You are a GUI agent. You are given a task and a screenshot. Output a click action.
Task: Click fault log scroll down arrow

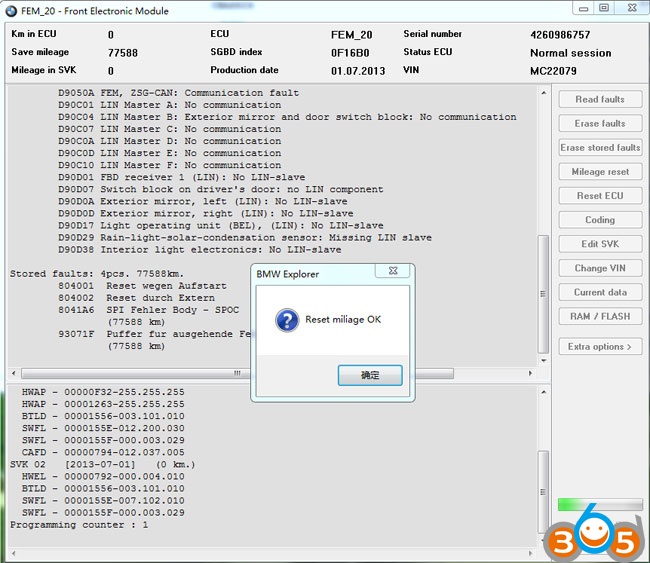point(543,361)
